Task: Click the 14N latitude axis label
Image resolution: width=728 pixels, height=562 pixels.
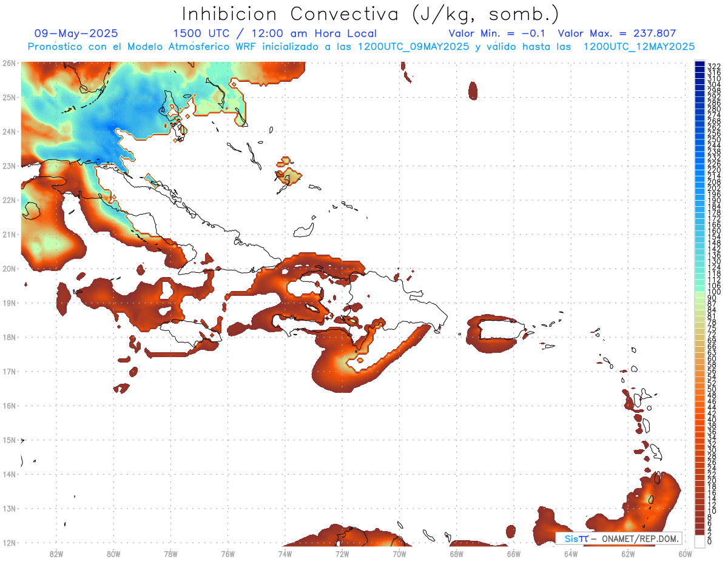Action: click(9, 474)
